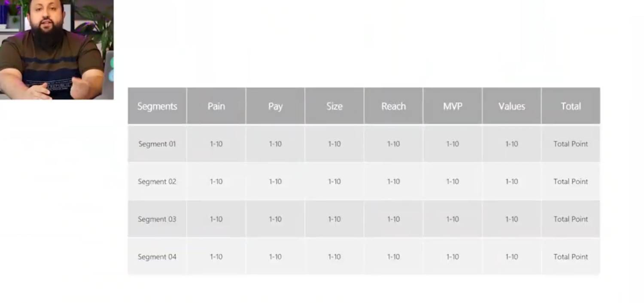Select the MVP score cell for Segment 03
The image size is (644, 303).
tap(453, 219)
